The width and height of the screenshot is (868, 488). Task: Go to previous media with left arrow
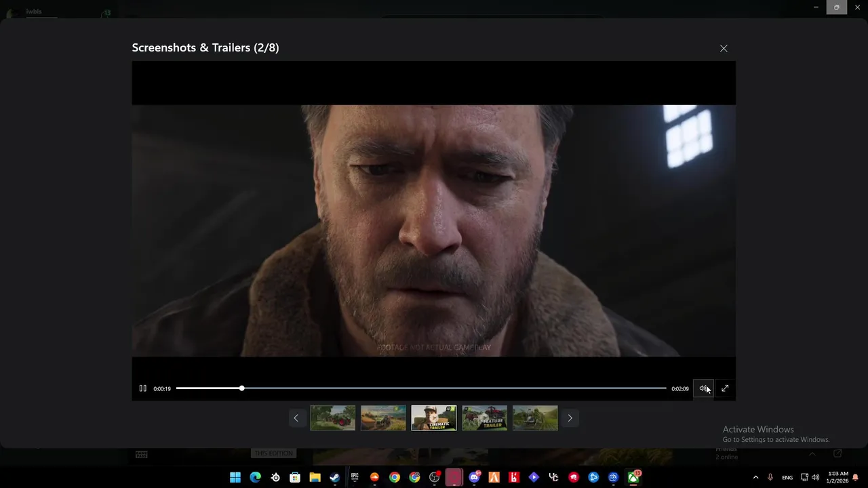pos(296,418)
